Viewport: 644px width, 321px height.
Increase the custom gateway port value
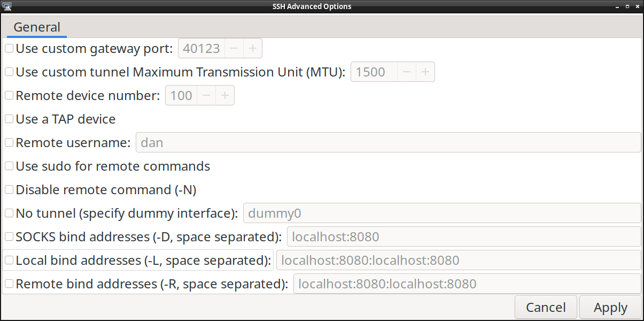(253, 49)
